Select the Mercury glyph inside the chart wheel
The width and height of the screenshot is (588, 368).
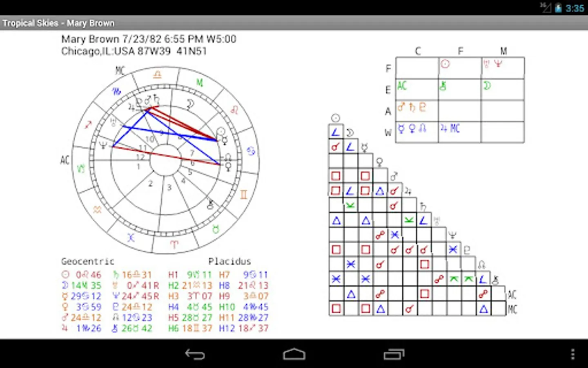click(x=224, y=141)
